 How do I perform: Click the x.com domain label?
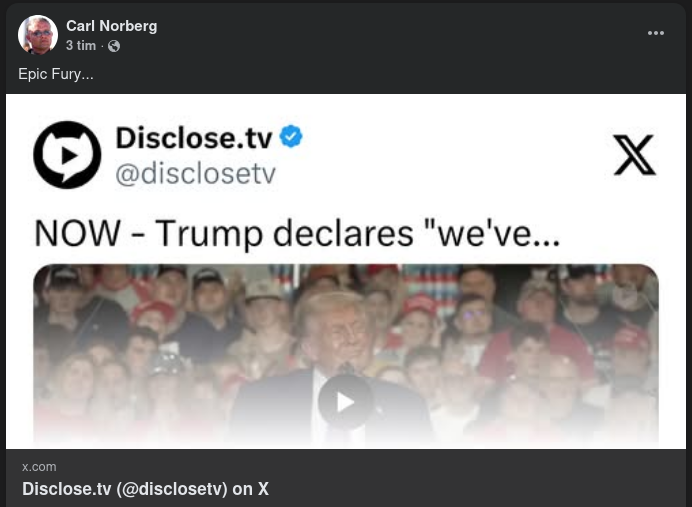click(39, 467)
